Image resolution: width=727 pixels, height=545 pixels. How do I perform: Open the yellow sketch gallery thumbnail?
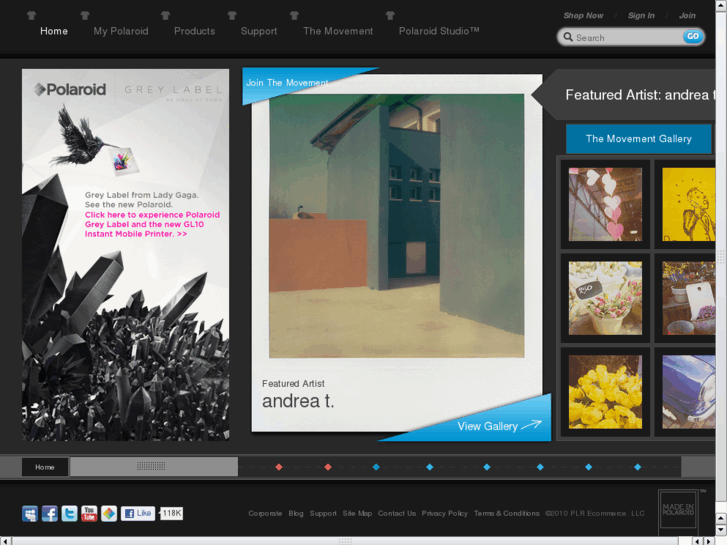689,205
